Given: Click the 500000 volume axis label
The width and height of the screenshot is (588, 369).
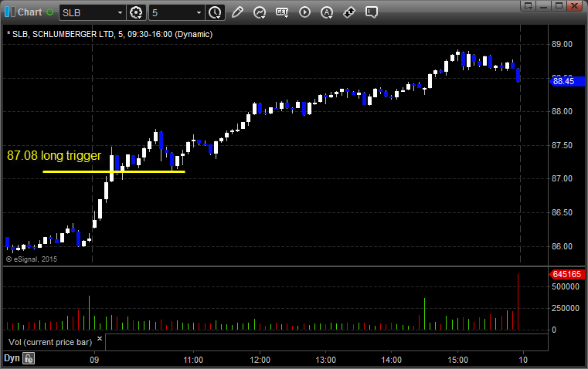Looking at the screenshot, I should click(x=566, y=286).
